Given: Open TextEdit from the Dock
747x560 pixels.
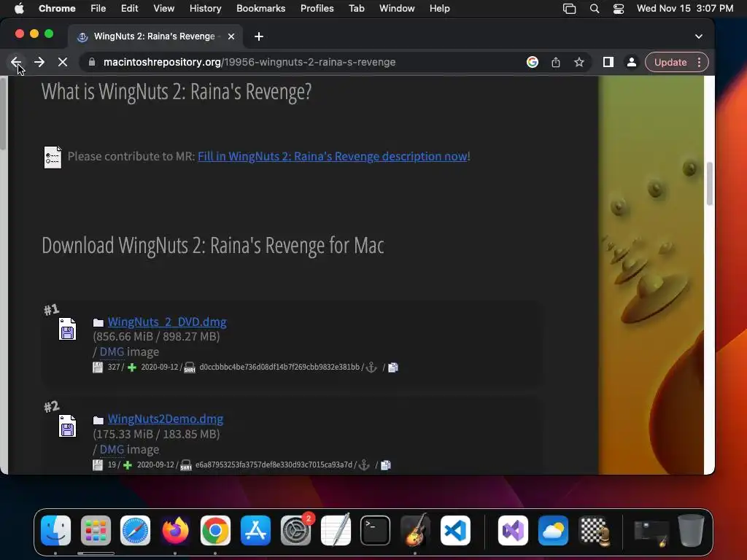Looking at the screenshot, I should [x=336, y=531].
